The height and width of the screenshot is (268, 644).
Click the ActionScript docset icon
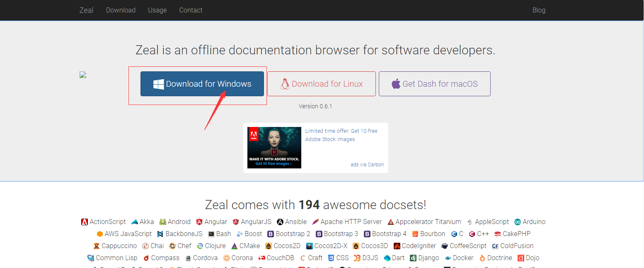point(85,222)
